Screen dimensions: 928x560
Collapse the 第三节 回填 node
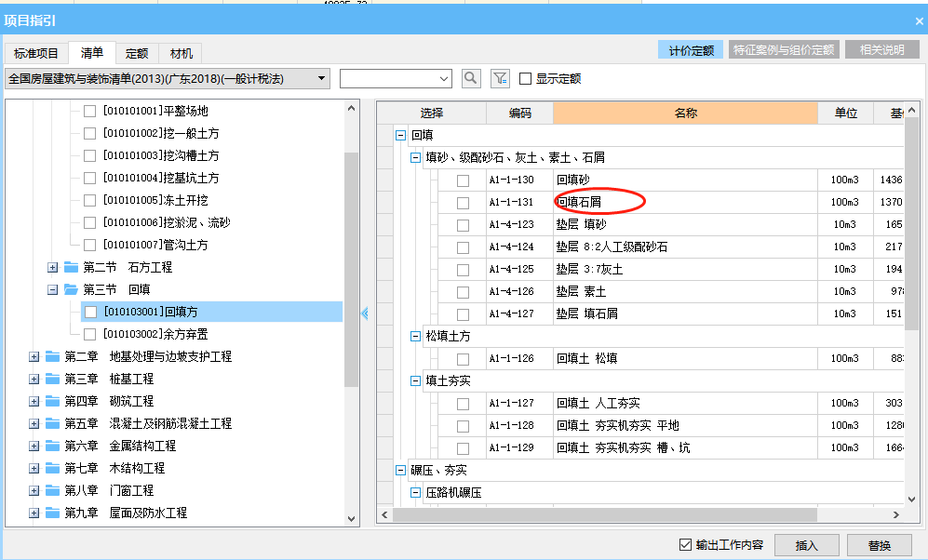[x=52, y=289]
